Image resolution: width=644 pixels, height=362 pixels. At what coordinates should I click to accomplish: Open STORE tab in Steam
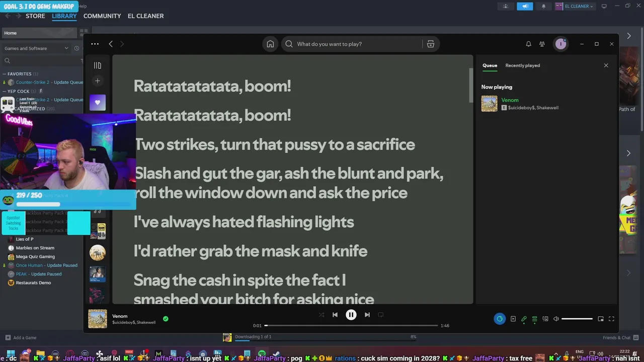click(35, 16)
